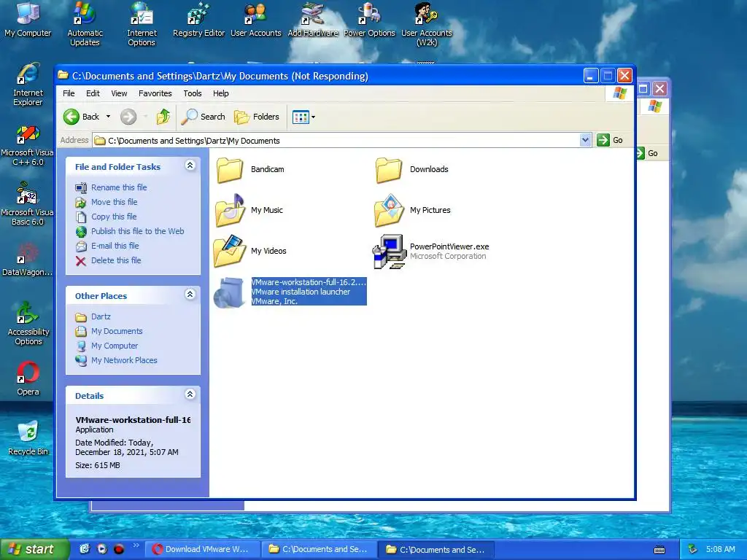Click red record icon in quick launch

pos(119,549)
